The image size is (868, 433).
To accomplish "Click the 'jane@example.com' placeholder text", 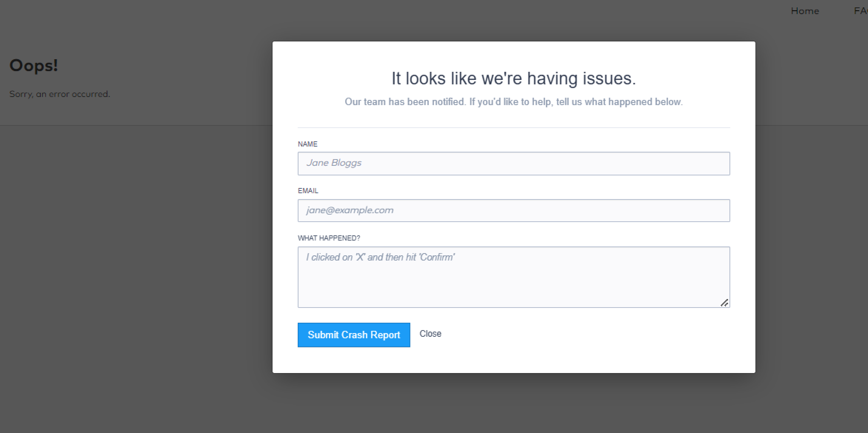I will click(350, 210).
